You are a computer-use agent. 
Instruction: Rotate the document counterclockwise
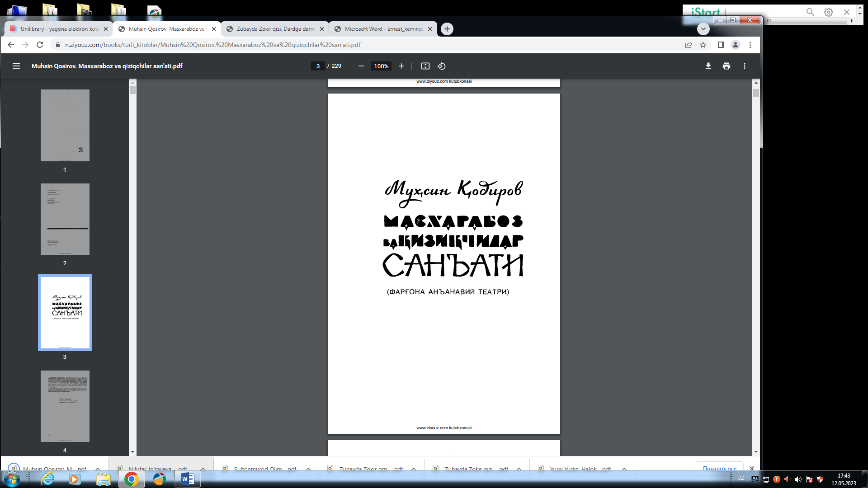[x=442, y=66]
